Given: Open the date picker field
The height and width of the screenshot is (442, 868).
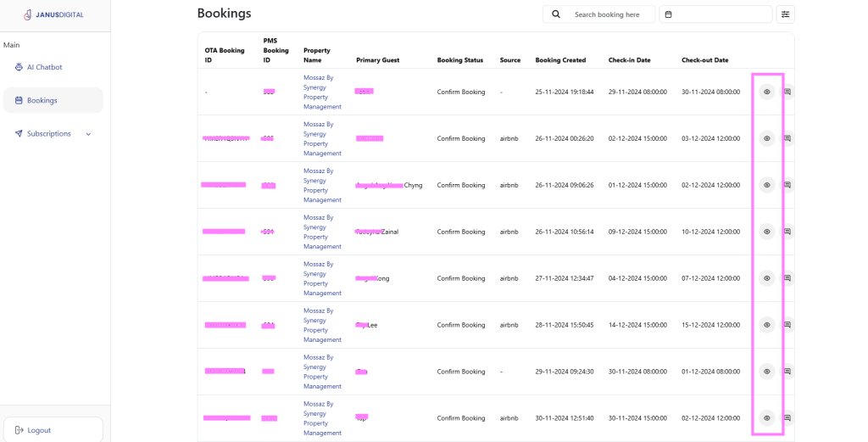Looking at the screenshot, I should coord(715,14).
